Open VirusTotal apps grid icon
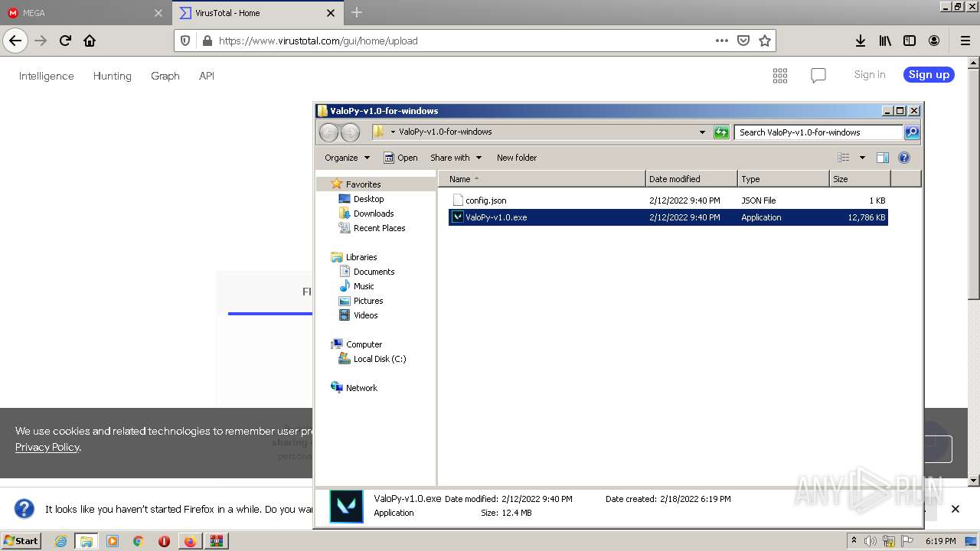Image resolution: width=980 pixels, height=551 pixels. coord(780,75)
